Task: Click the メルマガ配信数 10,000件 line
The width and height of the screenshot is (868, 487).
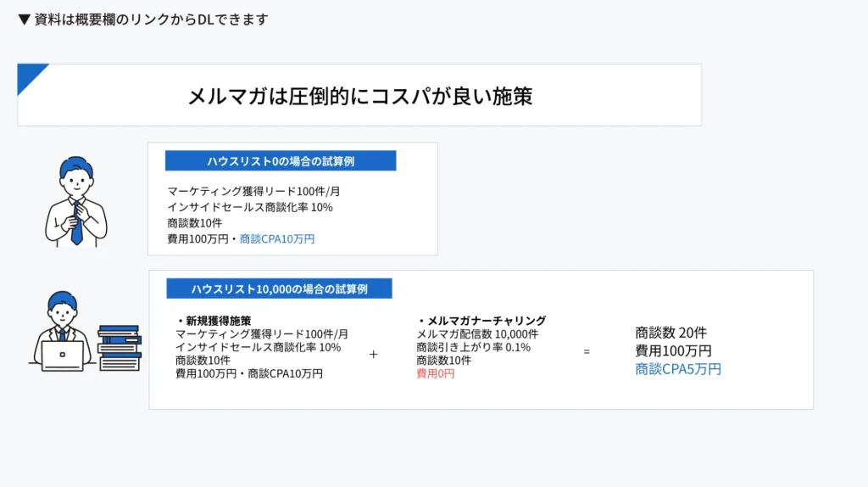Action: [476, 334]
